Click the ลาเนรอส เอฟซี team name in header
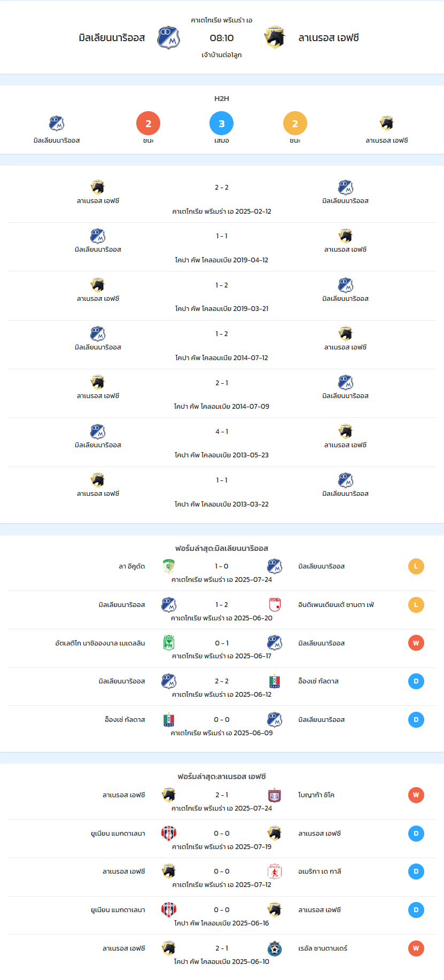This screenshot has height=980, width=444. click(x=329, y=38)
